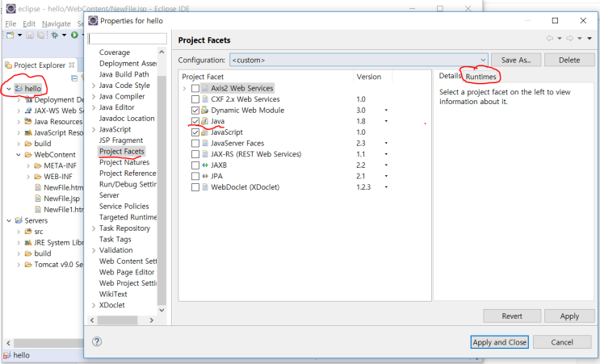Viewport: 600px width, 364px height.
Task: Click the Apply and Close button
Action: [499, 342]
